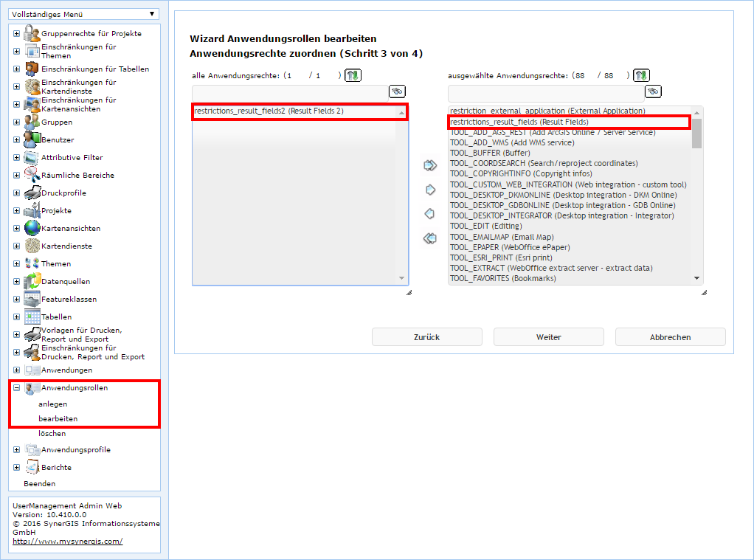Click the binoculars filter icon above selected rights

(x=651, y=91)
